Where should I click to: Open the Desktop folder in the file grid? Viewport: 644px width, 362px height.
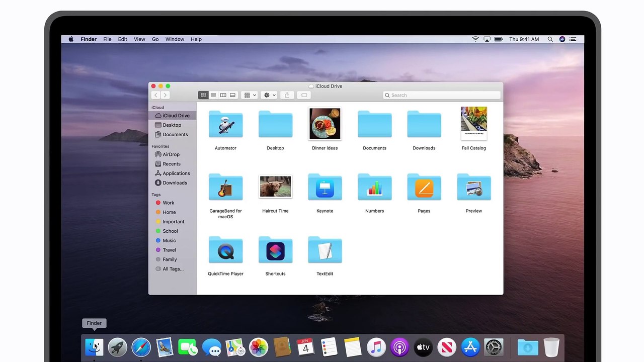(x=275, y=124)
